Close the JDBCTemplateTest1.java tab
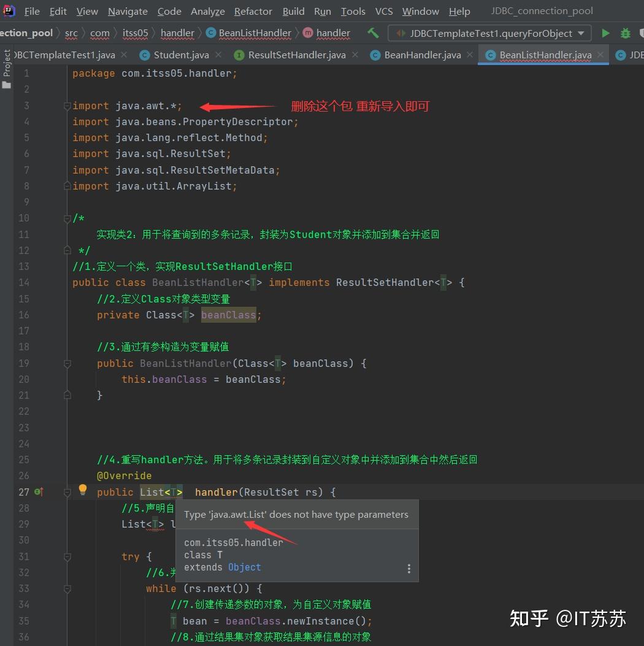Image resolution: width=644 pixels, height=646 pixels. pos(124,55)
